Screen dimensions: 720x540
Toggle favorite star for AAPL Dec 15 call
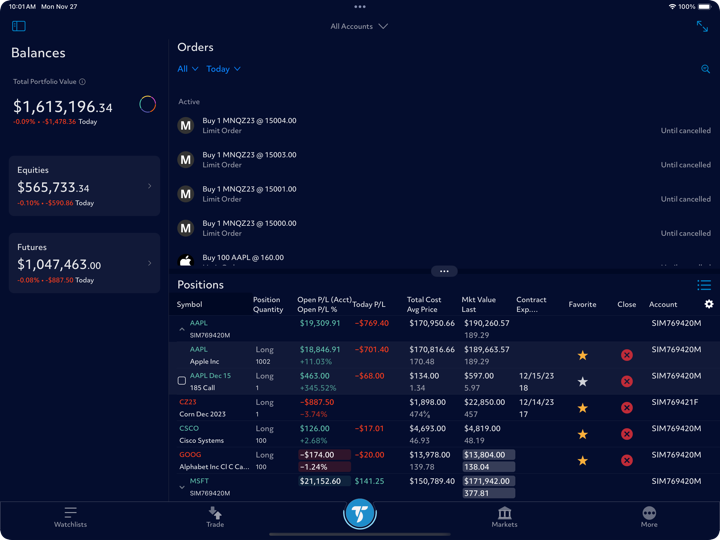(x=582, y=382)
